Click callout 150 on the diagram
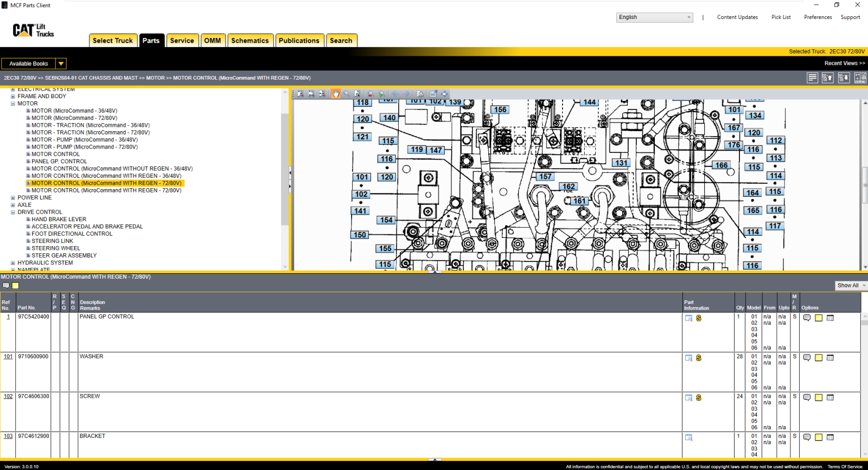Viewport: 868px width, 470px height. [360, 235]
